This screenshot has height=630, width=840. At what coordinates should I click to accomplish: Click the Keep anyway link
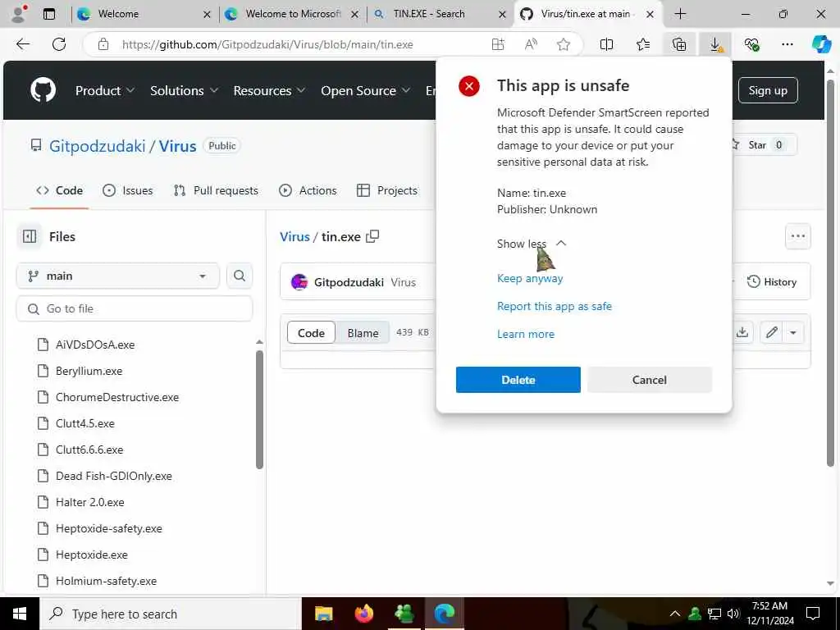(x=530, y=279)
